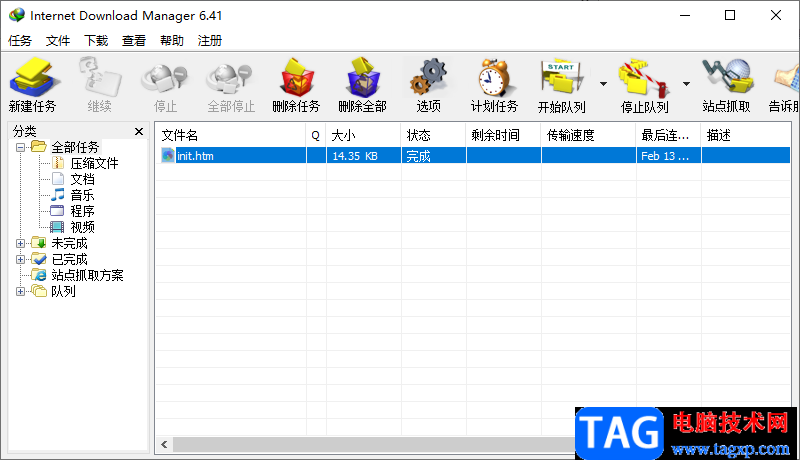
Task: Sort by 传输速度 column header
Action: (588, 135)
